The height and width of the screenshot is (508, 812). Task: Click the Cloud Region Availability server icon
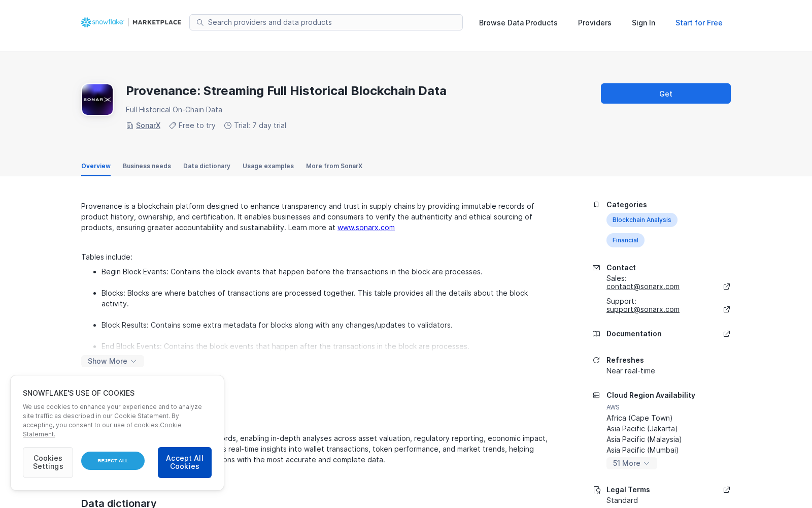(596, 395)
